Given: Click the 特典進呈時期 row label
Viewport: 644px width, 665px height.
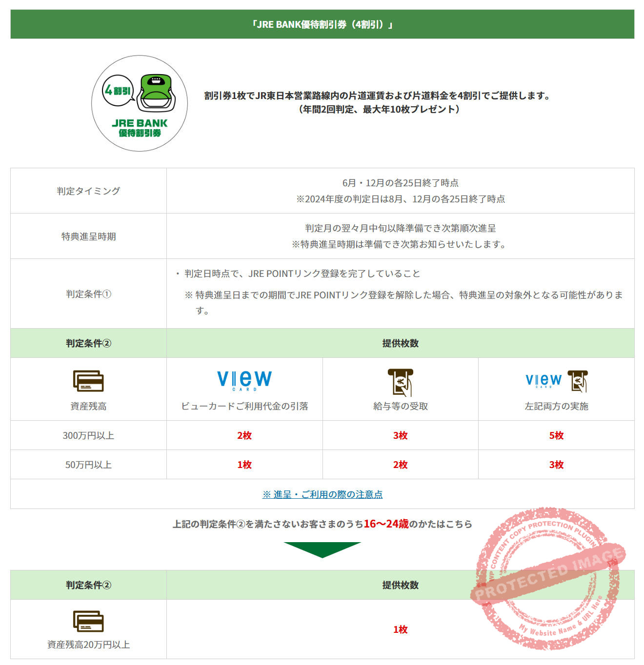Looking at the screenshot, I should pyautogui.click(x=88, y=236).
